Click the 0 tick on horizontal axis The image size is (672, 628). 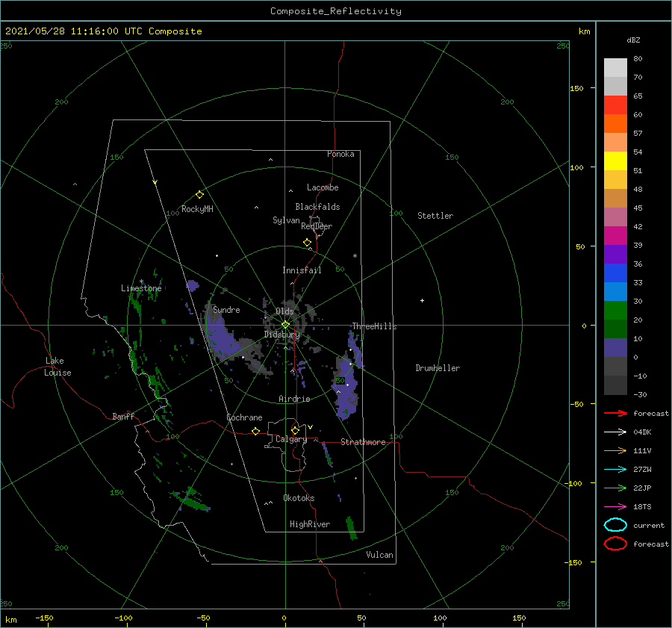[284, 618]
